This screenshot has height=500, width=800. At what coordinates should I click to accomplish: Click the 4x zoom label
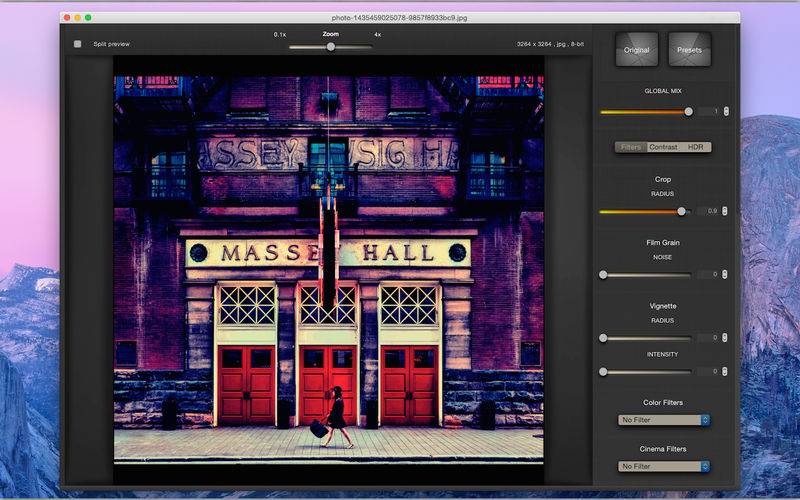(378, 35)
